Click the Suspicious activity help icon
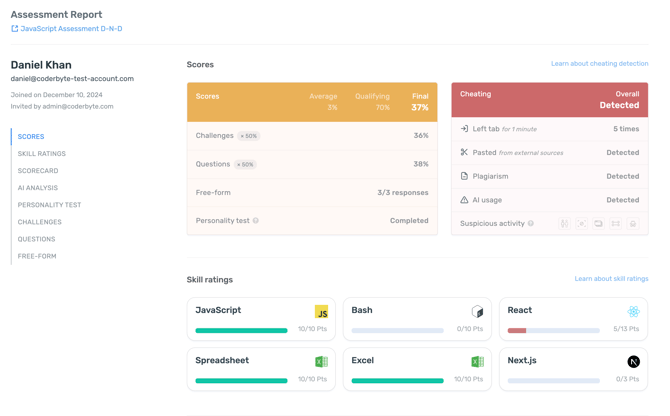Viewport: 670px width, 416px height. point(531,224)
